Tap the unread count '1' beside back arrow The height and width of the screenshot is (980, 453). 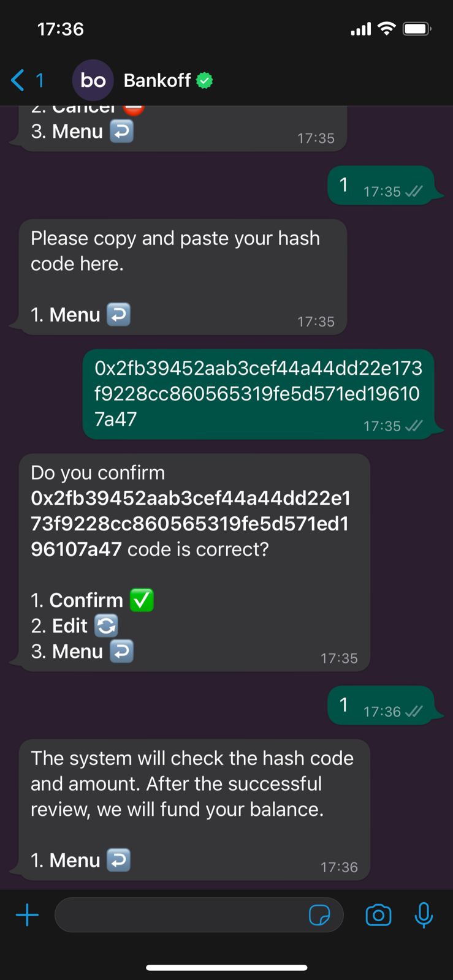coord(40,80)
